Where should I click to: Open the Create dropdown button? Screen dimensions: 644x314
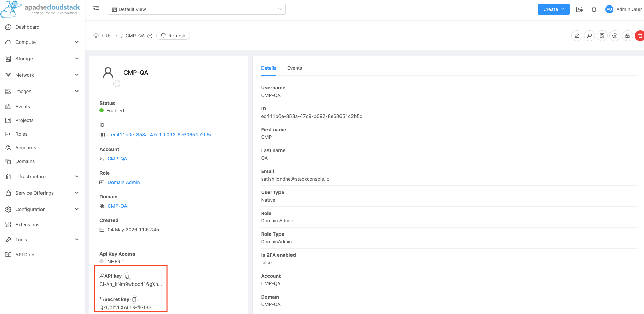click(x=553, y=9)
